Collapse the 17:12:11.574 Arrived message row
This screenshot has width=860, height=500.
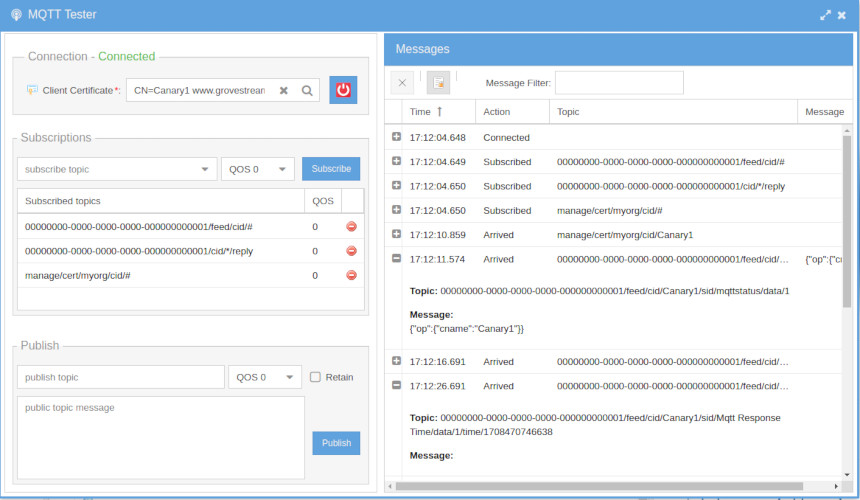396,259
